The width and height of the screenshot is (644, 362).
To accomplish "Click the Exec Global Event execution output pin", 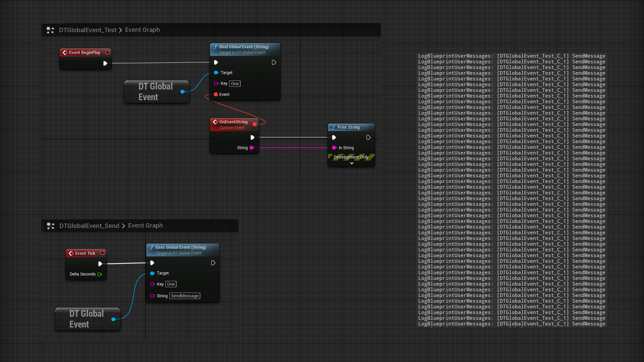I will coord(213,263).
